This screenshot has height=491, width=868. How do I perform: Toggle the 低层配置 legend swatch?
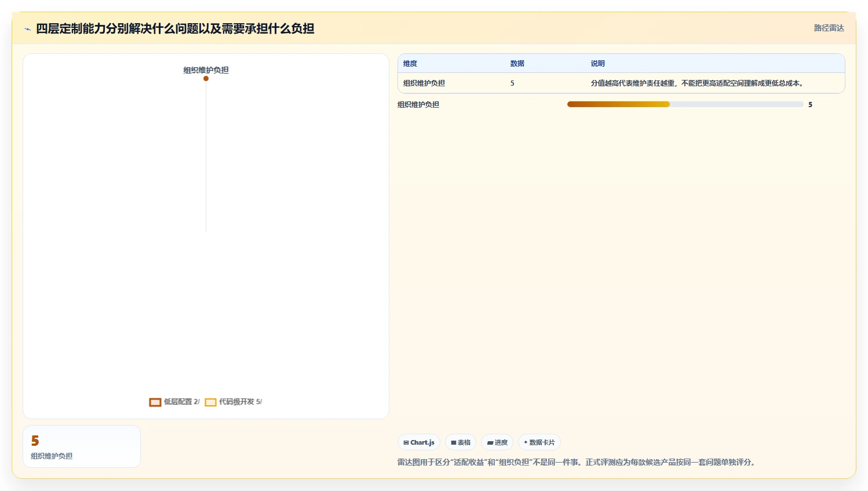tap(155, 402)
